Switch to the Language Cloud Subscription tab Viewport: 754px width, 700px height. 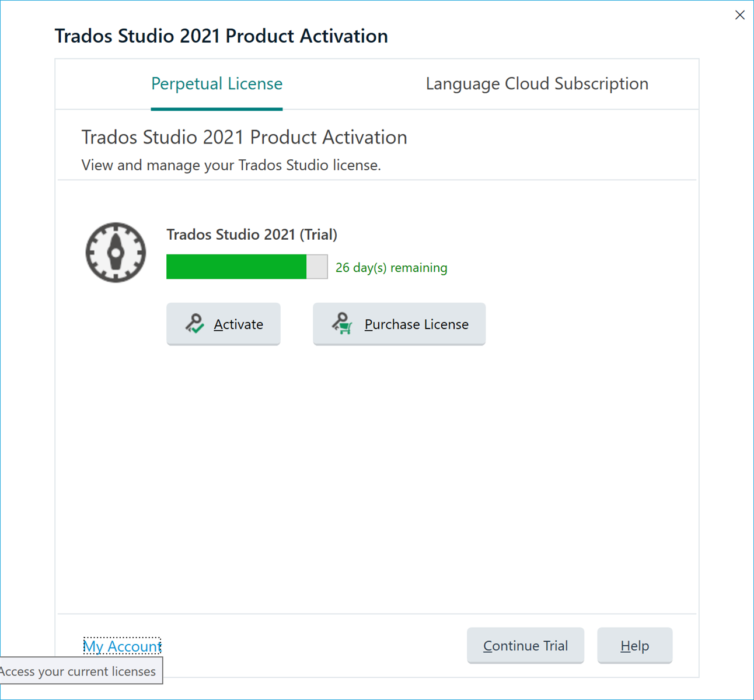(x=537, y=83)
